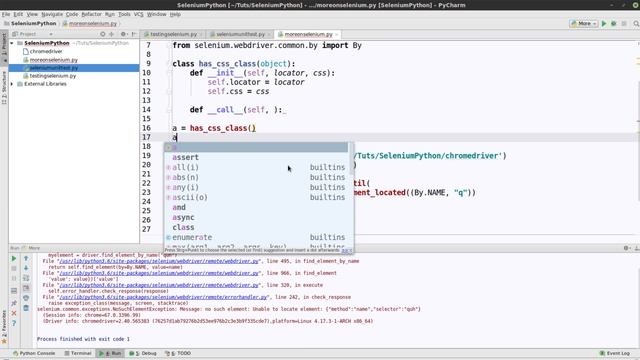The height and width of the screenshot is (360, 640).
Task: Click moreonselenium.py breadcrumb in navigation bar
Action: [90, 24]
